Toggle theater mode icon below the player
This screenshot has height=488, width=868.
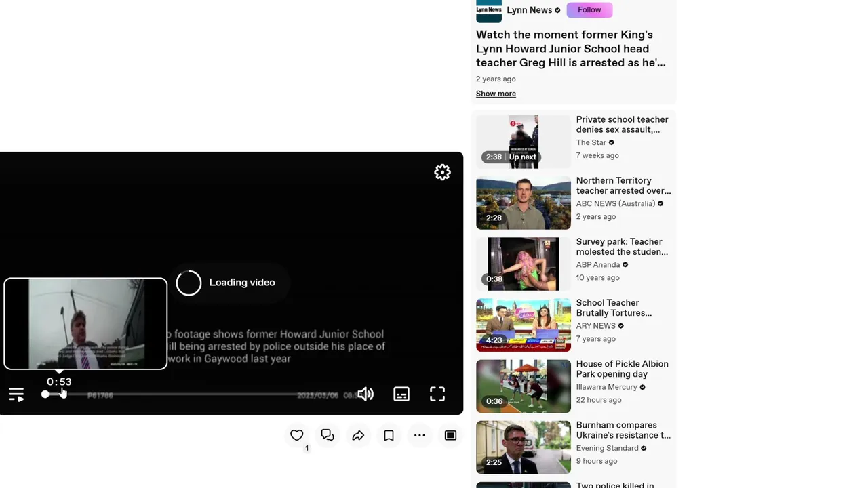[450, 435]
